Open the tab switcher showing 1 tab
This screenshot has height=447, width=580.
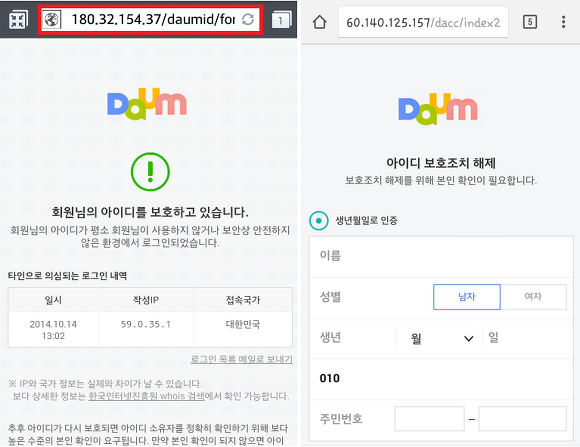(281, 20)
